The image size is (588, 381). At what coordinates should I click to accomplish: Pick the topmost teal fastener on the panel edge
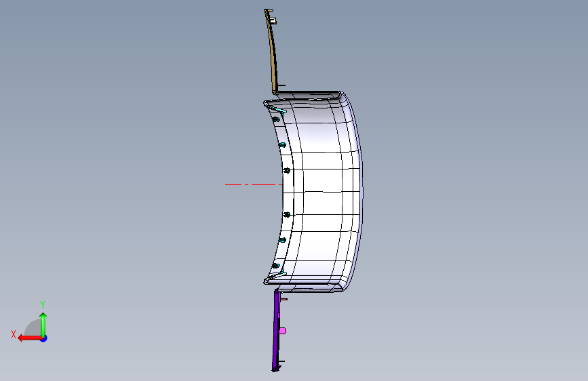275,119
